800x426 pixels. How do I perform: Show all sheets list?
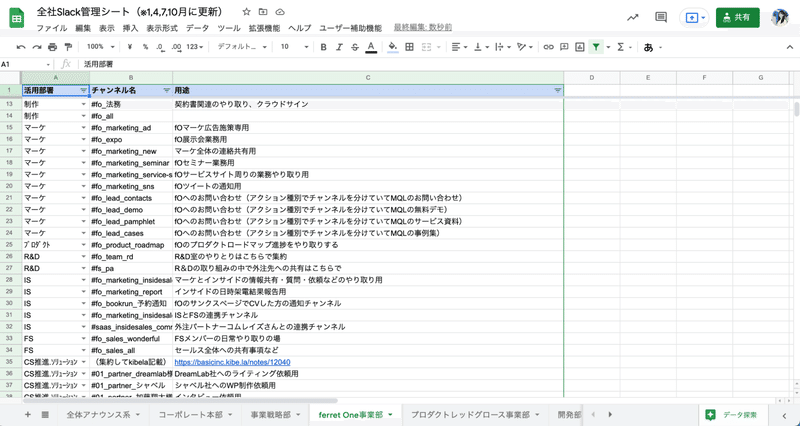45,415
